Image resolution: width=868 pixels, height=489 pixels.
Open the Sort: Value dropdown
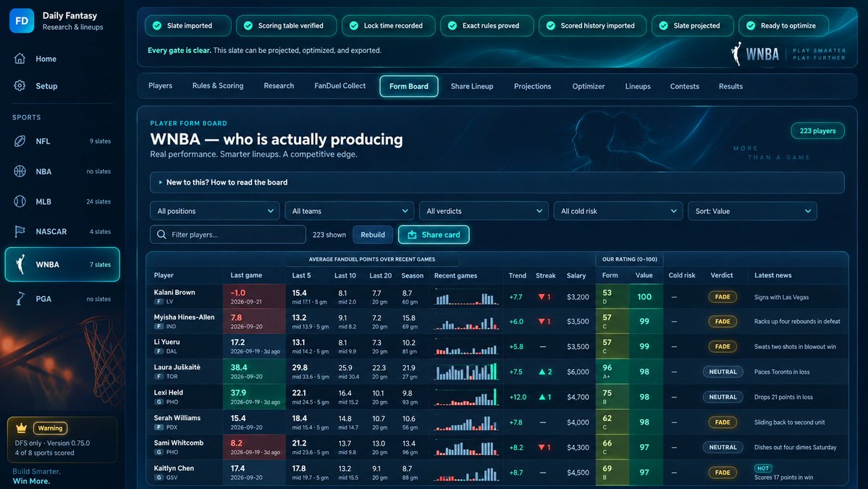[x=752, y=211]
